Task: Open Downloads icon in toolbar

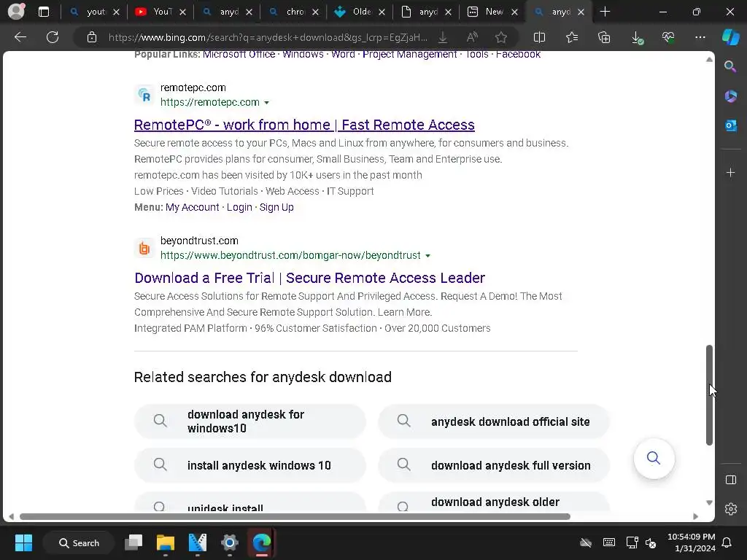Action: click(637, 38)
